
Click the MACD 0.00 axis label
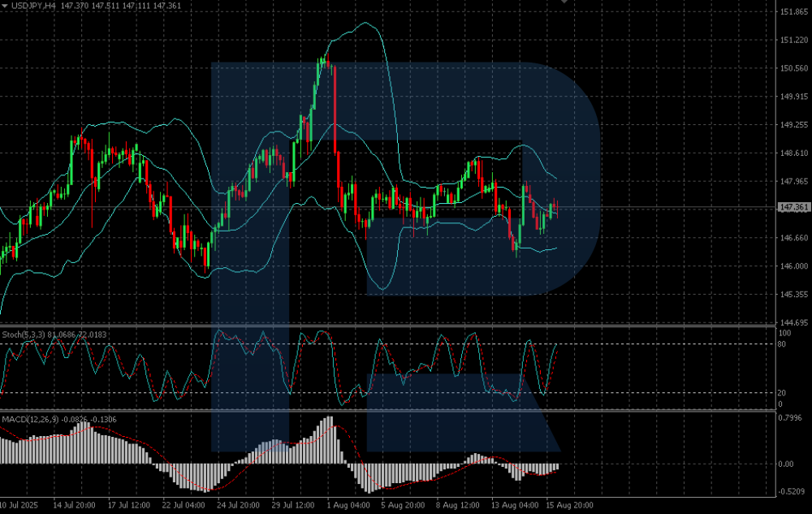[x=786, y=464]
